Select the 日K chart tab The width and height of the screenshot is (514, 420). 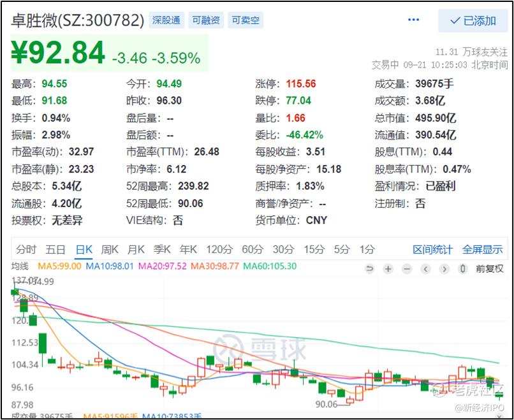pos(84,250)
